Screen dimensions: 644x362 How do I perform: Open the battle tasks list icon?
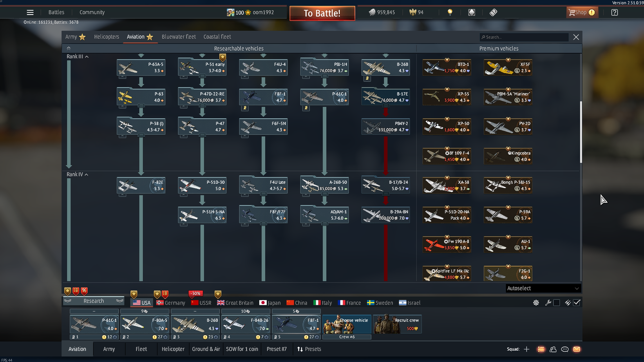[541, 349]
